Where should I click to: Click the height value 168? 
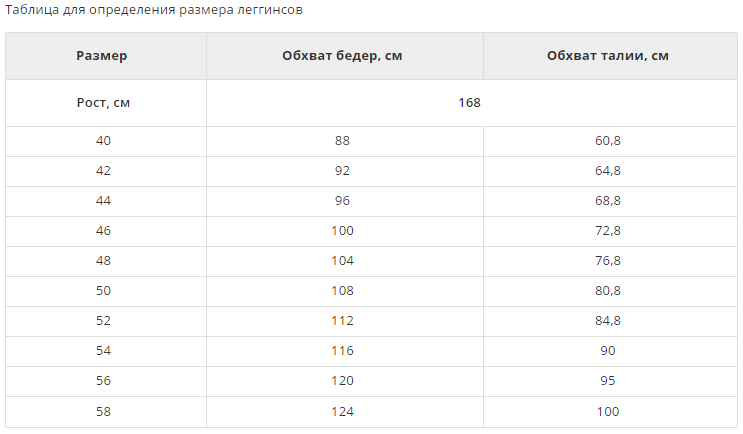pos(470,103)
